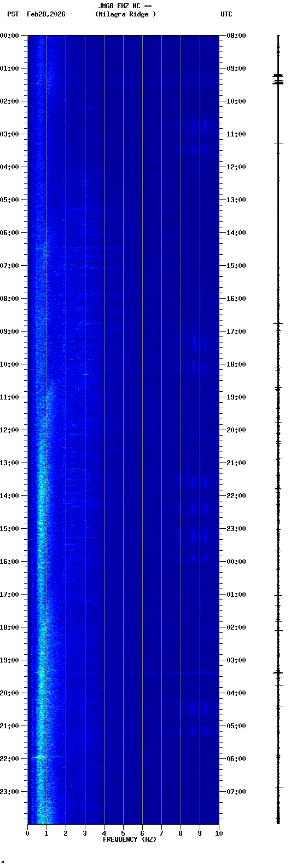Click UTC time label '14:00'
Image resolution: width=302 pixels, height=868 pixels.
236,233
